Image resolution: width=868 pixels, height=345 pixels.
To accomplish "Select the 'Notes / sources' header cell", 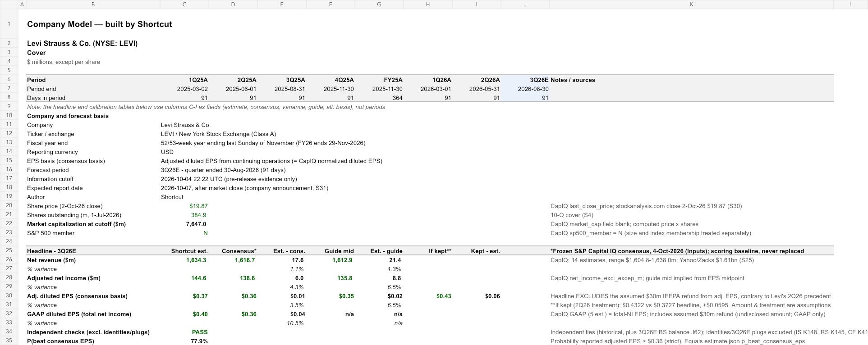I will point(573,80).
